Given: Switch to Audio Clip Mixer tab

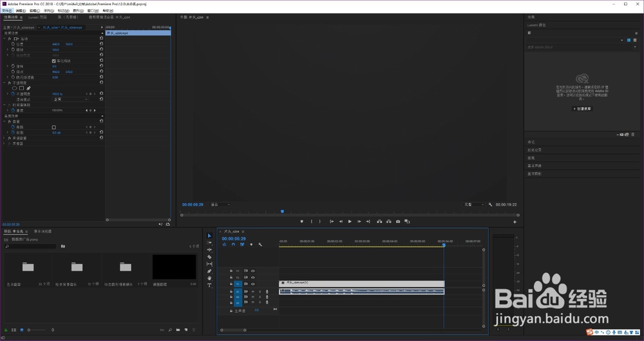Looking at the screenshot, I should tap(109, 17).
